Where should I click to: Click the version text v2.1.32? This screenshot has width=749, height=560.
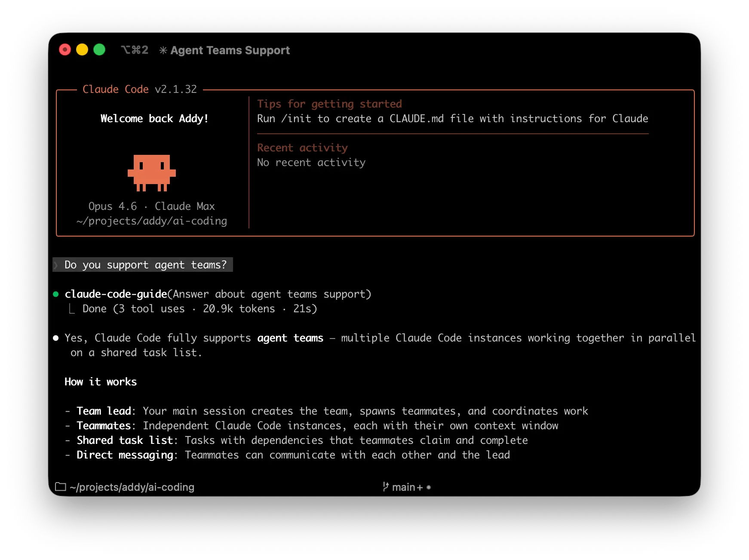coord(176,89)
